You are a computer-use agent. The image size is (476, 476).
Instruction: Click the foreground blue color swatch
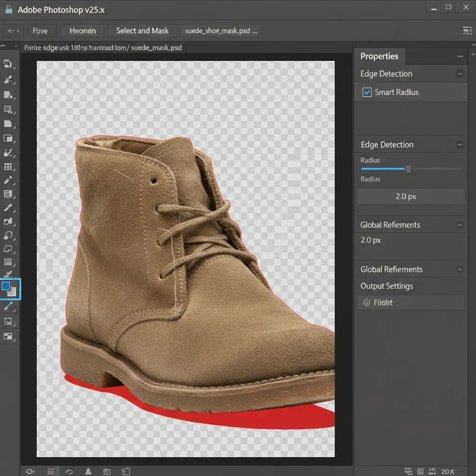tap(7, 287)
